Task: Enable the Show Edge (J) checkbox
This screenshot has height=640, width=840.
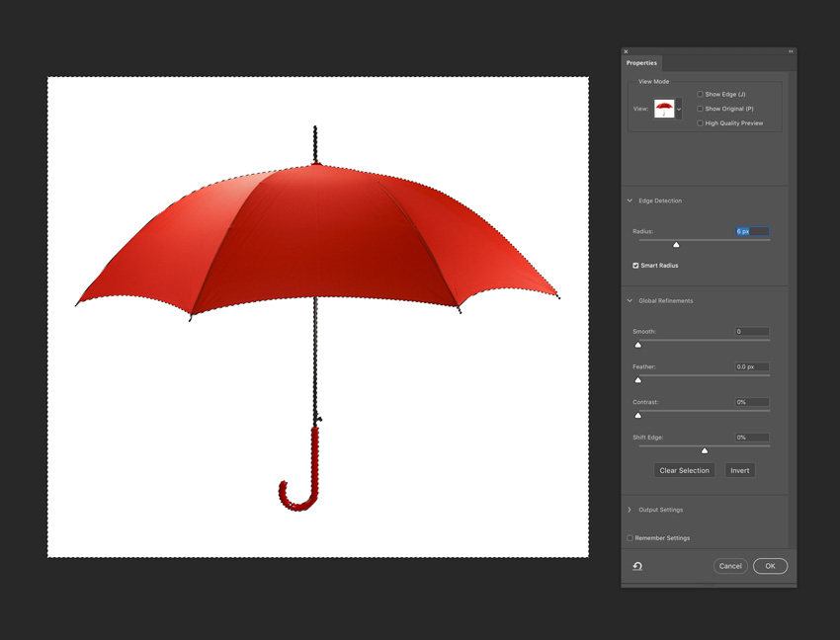Action: 700,95
